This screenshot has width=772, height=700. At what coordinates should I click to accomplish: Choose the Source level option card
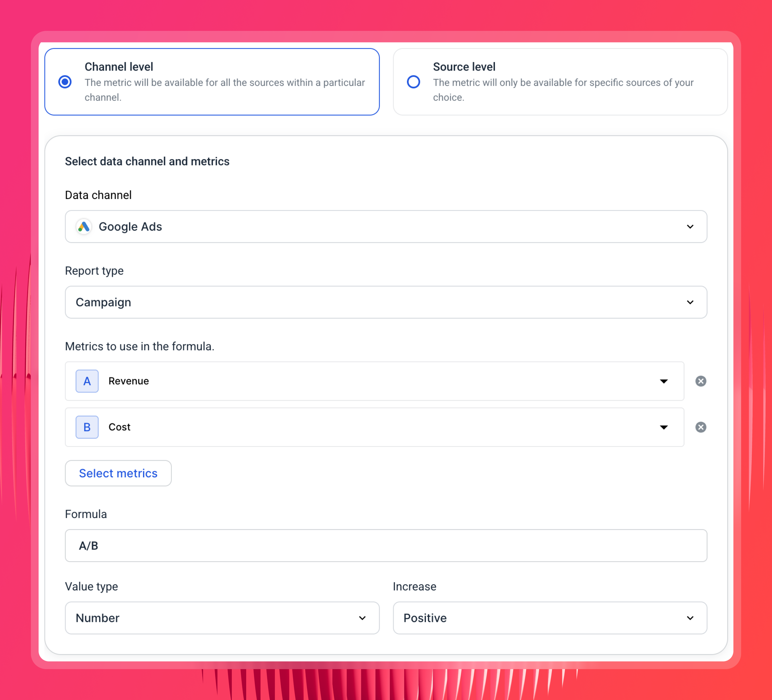pyautogui.click(x=560, y=82)
